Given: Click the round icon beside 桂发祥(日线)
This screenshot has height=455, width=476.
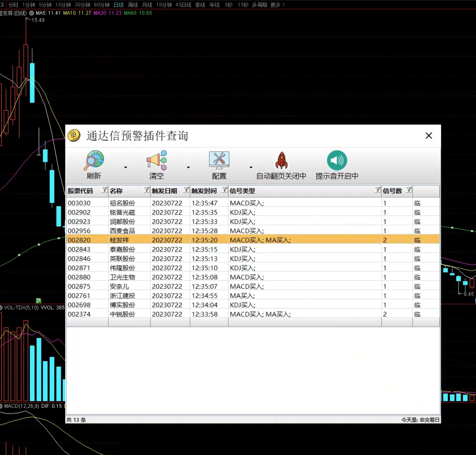Looking at the screenshot, I should click(x=32, y=13).
